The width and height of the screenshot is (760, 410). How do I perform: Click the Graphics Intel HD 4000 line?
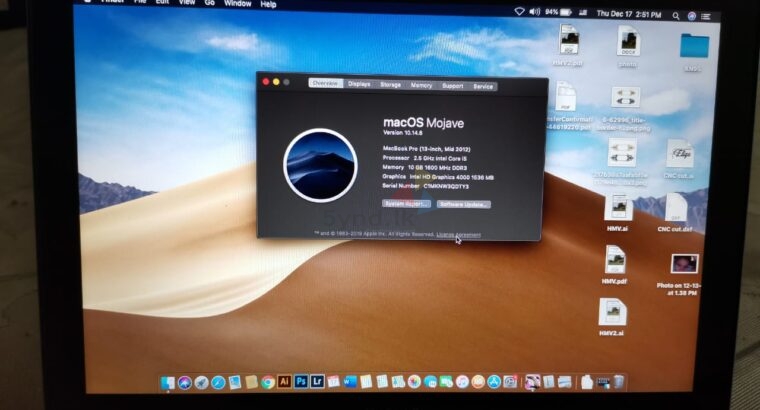(x=438, y=177)
